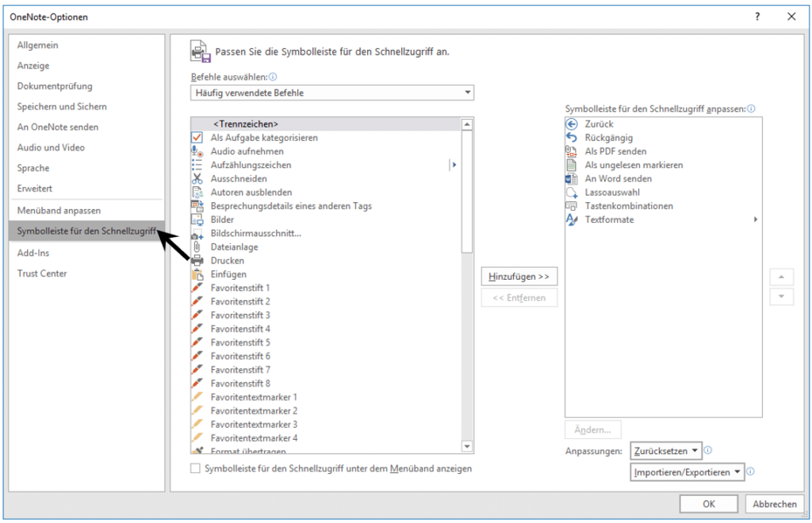
Task: Select the undo icon for Rückgängig
Action: coord(571,138)
